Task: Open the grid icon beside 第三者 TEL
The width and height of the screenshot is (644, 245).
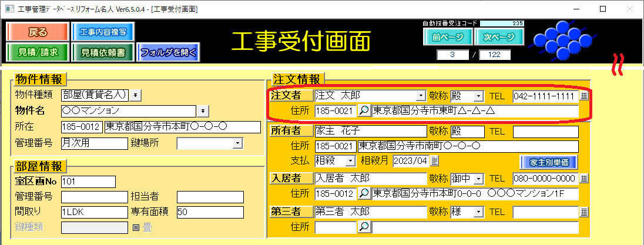Action: click(584, 212)
